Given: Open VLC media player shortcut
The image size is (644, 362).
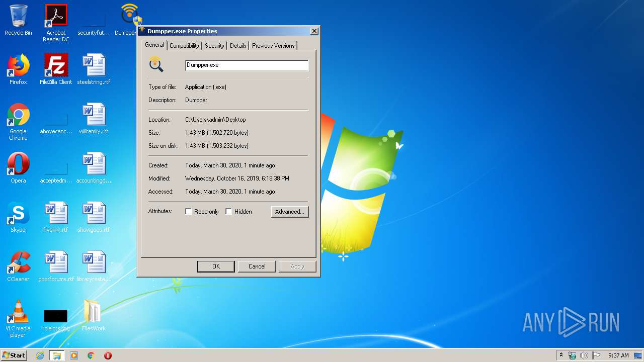Looking at the screenshot, I should click(x=18, y=319).
